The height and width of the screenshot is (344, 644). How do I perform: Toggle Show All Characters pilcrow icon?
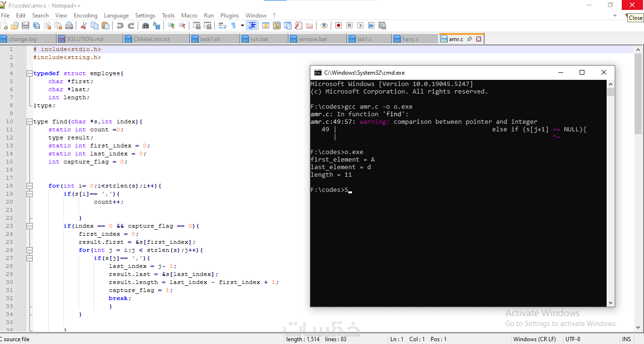coord(233,26)
